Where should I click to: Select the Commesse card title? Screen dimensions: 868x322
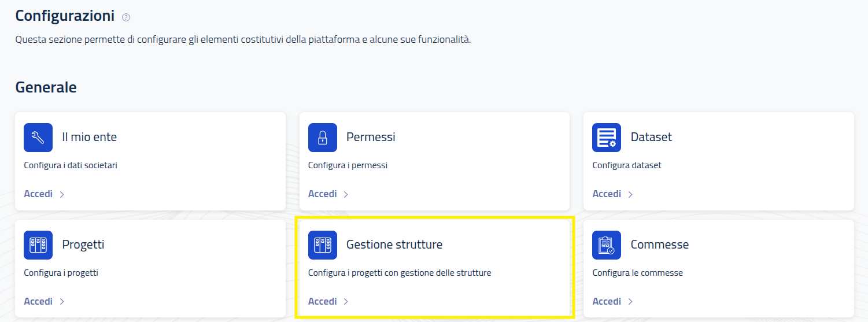pos(660,245)
